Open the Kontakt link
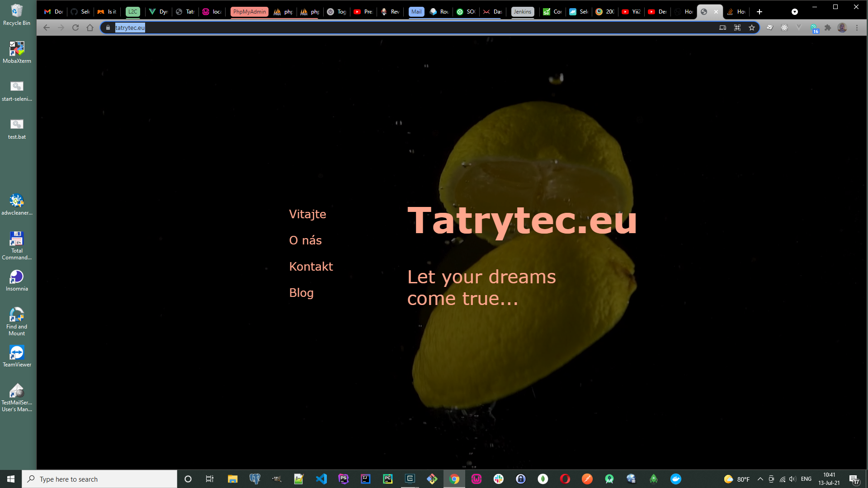 (311, 267)
